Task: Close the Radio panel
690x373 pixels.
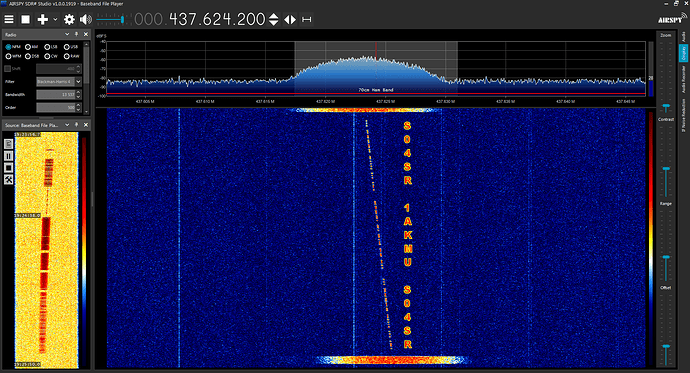Action: [x=86, y=34]
